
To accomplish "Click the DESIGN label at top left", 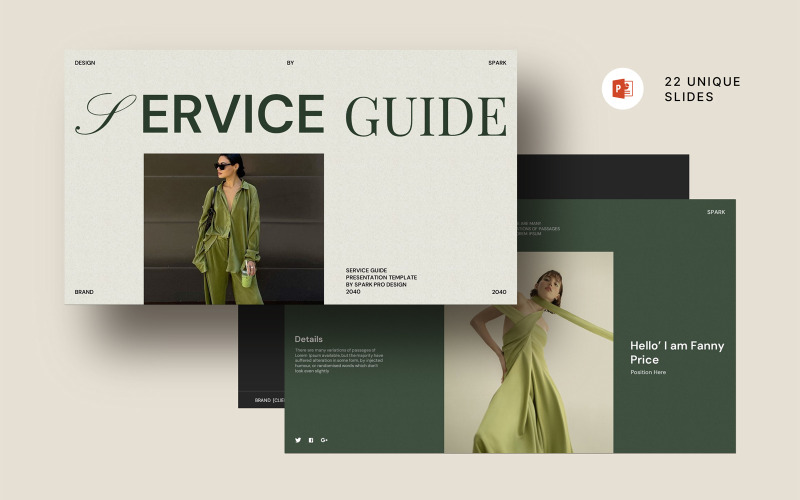I will (85, 63).
